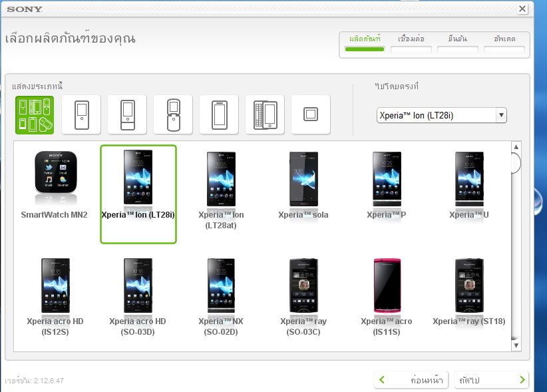Filter by square accessory device icon
Image resolution: width=547 pixels, height=392 pixels.
[311, 114]
